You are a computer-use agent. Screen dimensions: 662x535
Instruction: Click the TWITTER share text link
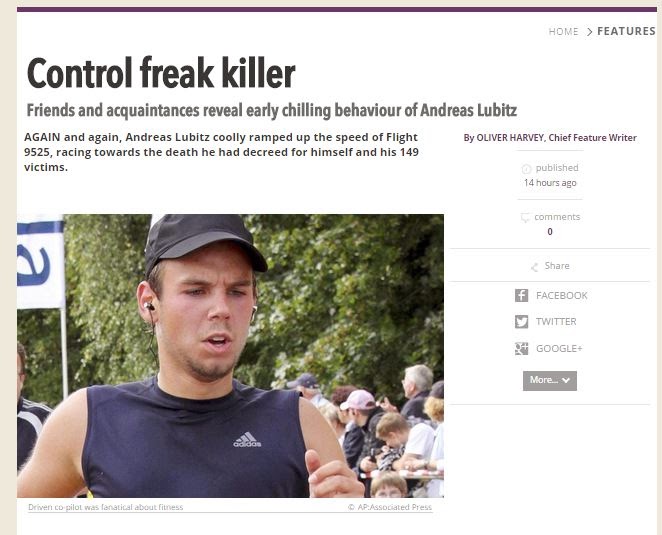tap(556, 322)
